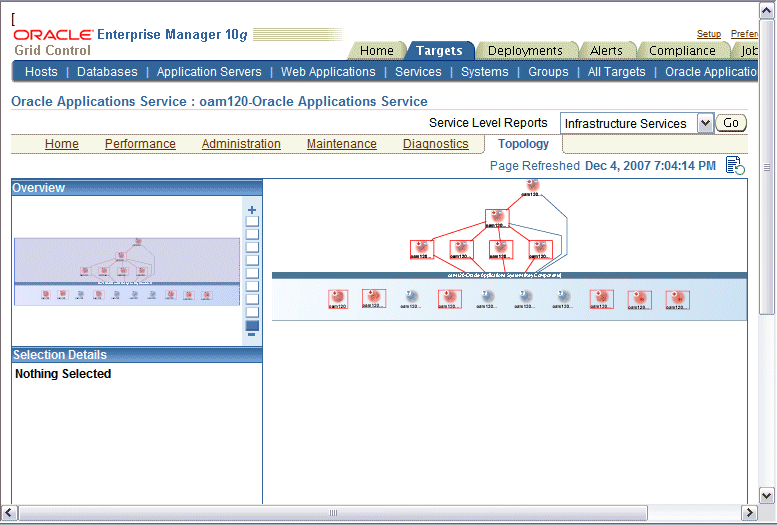Viewport: 777px width, 525px height.
Task: Click the horizontal scrollbar thumb
Action: (333, 512)
